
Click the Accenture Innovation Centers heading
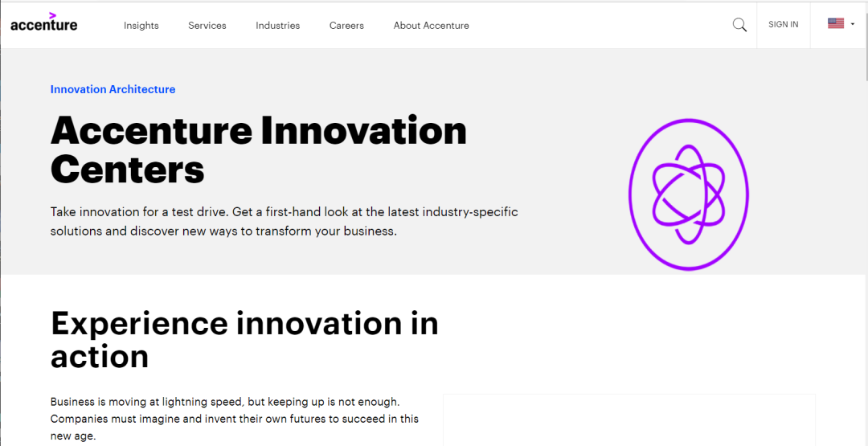pyautogui.click(x=259, y=149)
